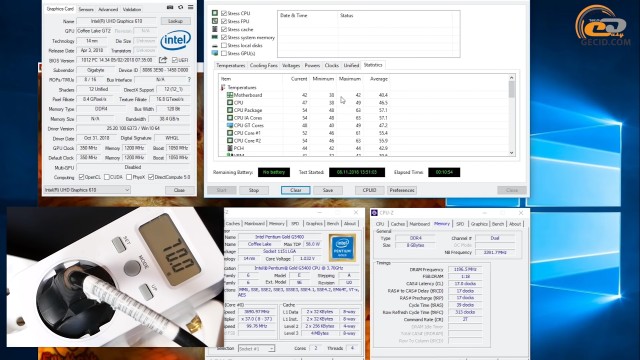Toggle the CUDA checkbox
640x360 pixels.
pos(107,177)
